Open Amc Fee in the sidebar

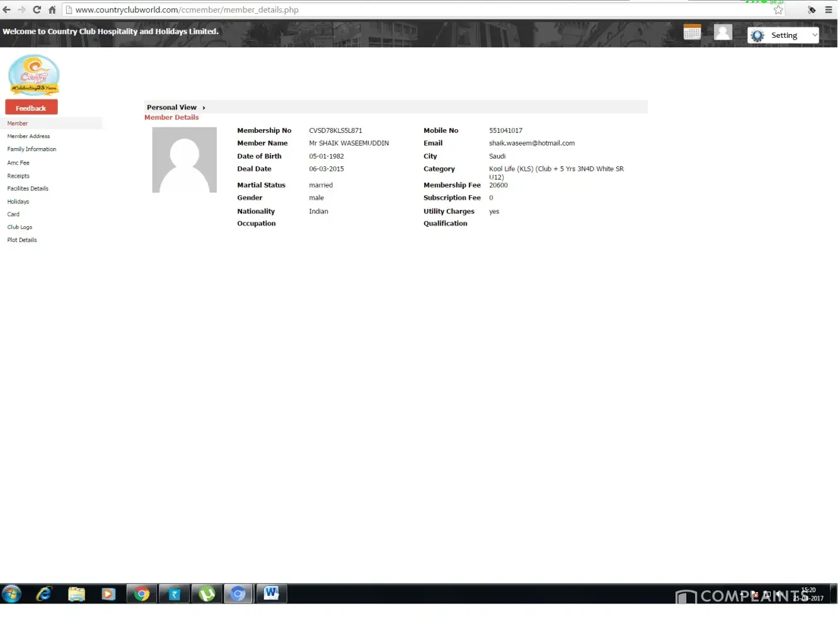[x=18, y=163]
